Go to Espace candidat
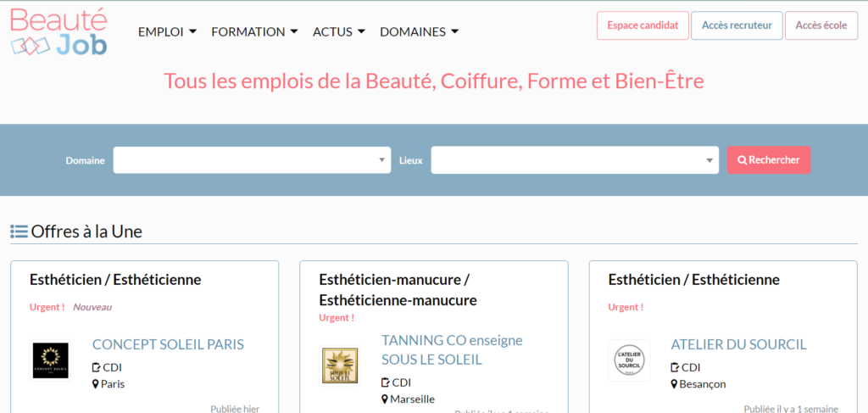Screen dimensions: 868x413 tap(643, 25)
